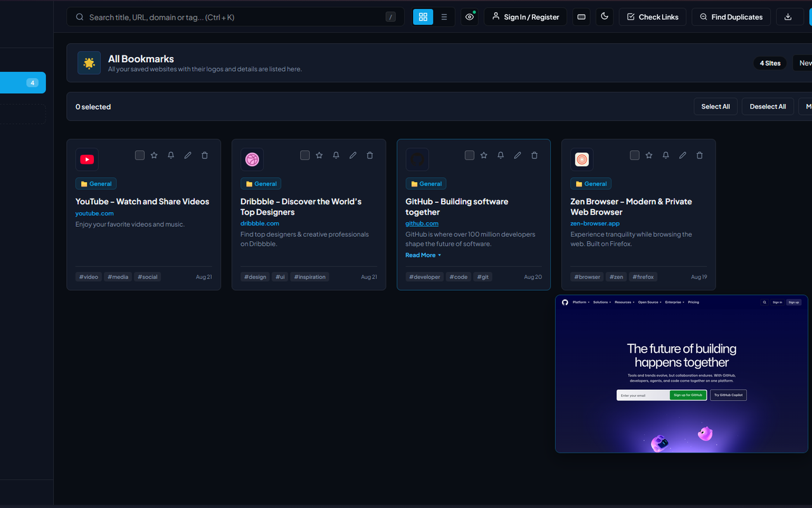812x508 pixels.
Task: Star the Dribbble bookmark
Action: (319, 155)
